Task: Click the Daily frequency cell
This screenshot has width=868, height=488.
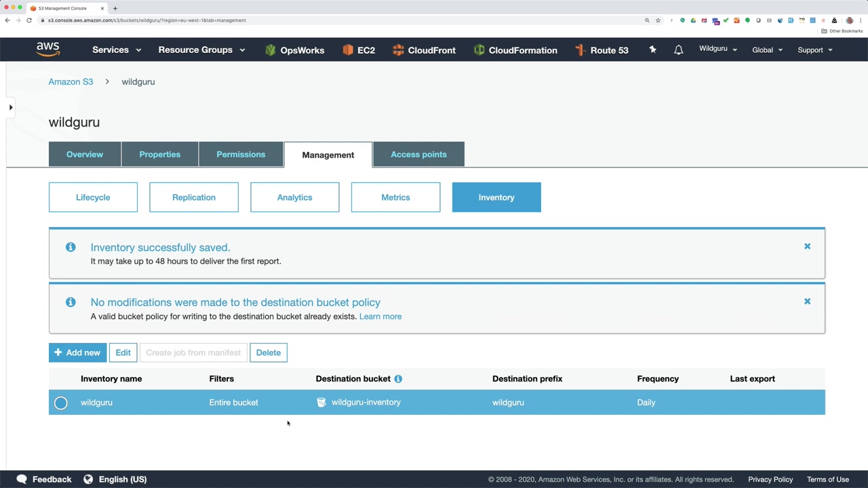Action: pyautogui.click(x=646, y=403)
